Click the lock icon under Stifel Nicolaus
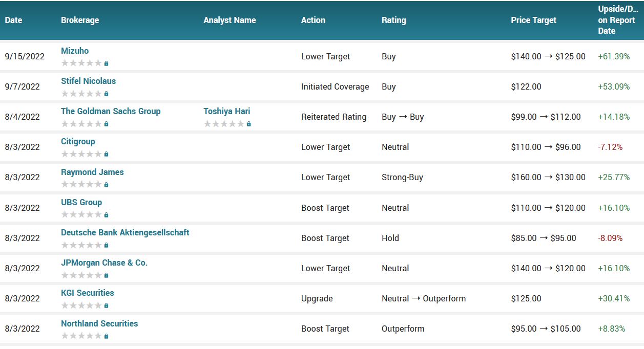The height and width of the screenshot is (349, 644). (x=106, y=94)
